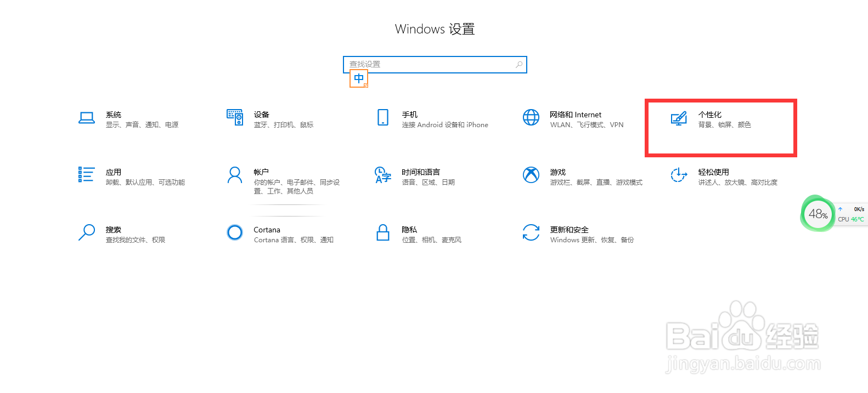Open 系统 settings title
The height and width of the screenshot is (393, 868).
coord(114,115)
